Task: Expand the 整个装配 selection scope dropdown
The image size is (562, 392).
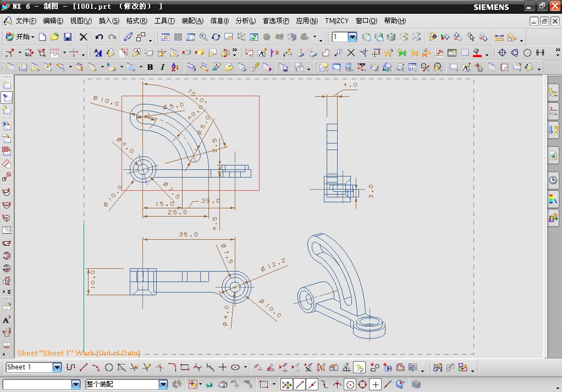Action: [x=163, y=384]
